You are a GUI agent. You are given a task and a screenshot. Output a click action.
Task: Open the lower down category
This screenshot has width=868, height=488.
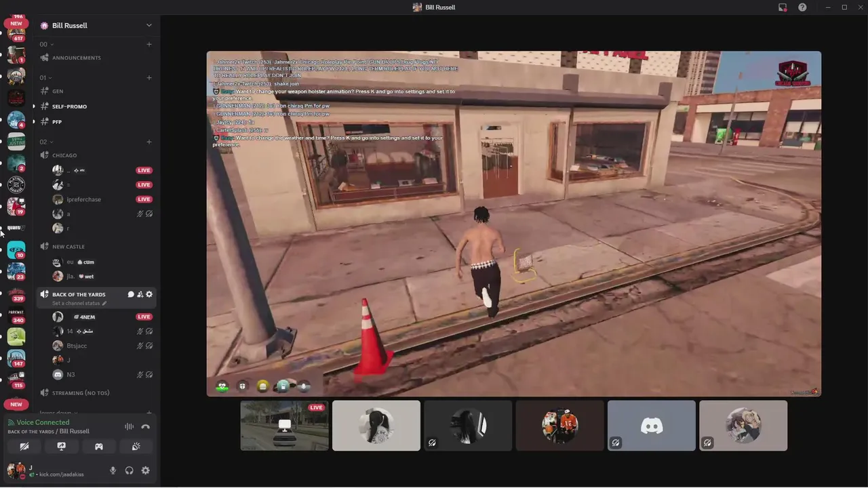pos(58,412)
